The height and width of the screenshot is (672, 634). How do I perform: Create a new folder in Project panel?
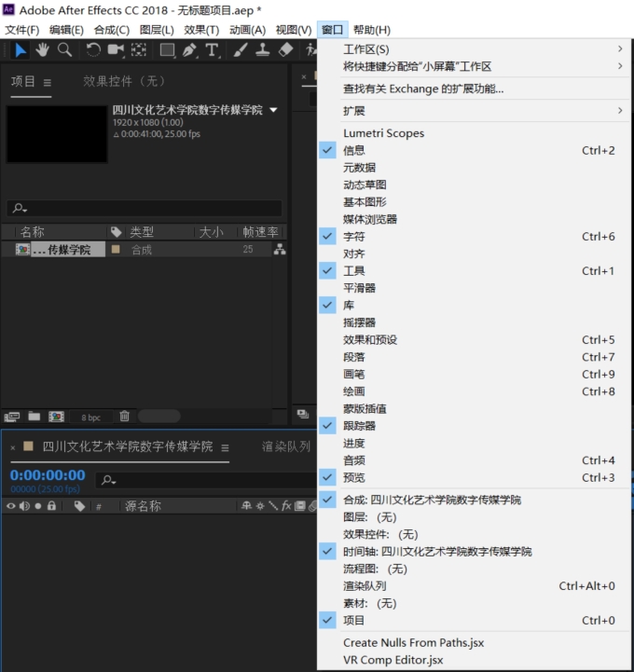click(34, 416)
